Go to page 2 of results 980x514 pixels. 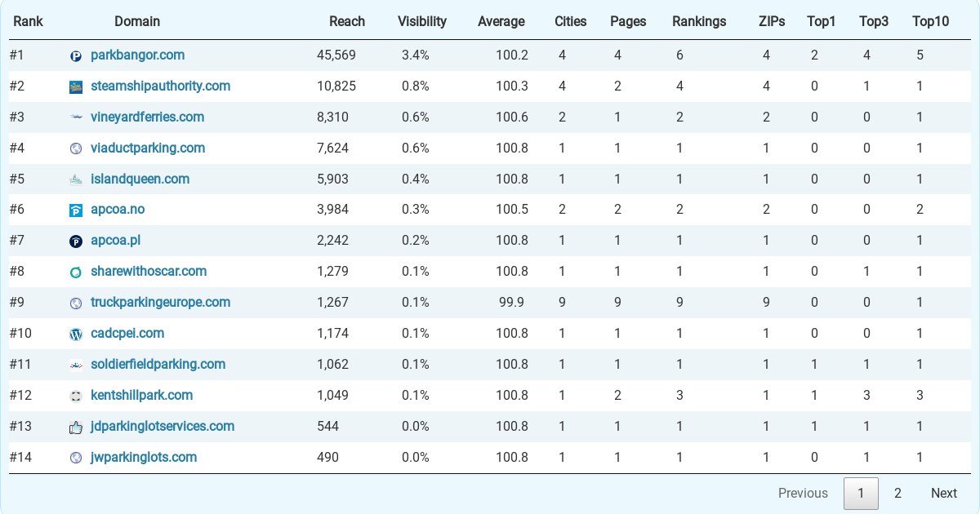(x=898, y=493)
